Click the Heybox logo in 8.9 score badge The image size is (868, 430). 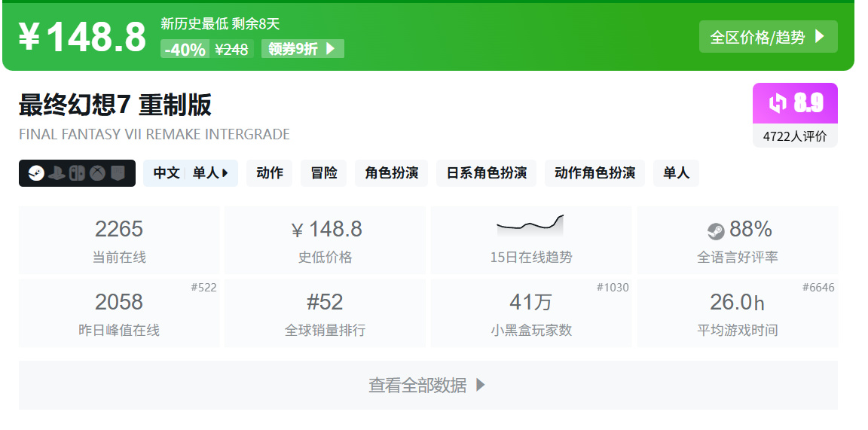pyautogui.click(x=778, y=103)
